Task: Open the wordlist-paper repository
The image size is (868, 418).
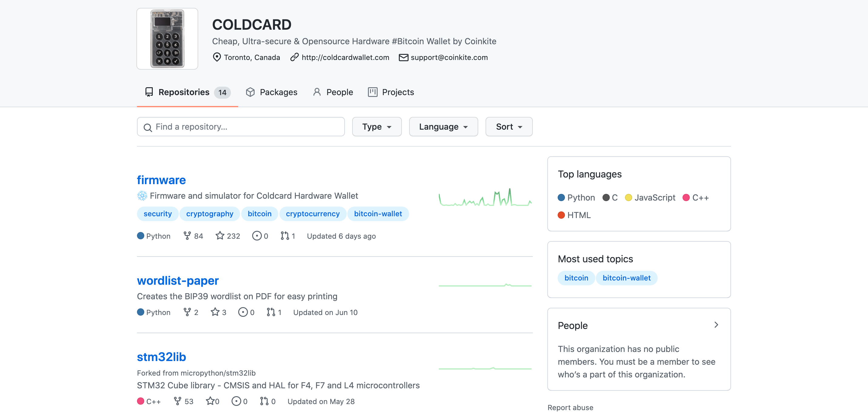Action: [x=178, y=280]
